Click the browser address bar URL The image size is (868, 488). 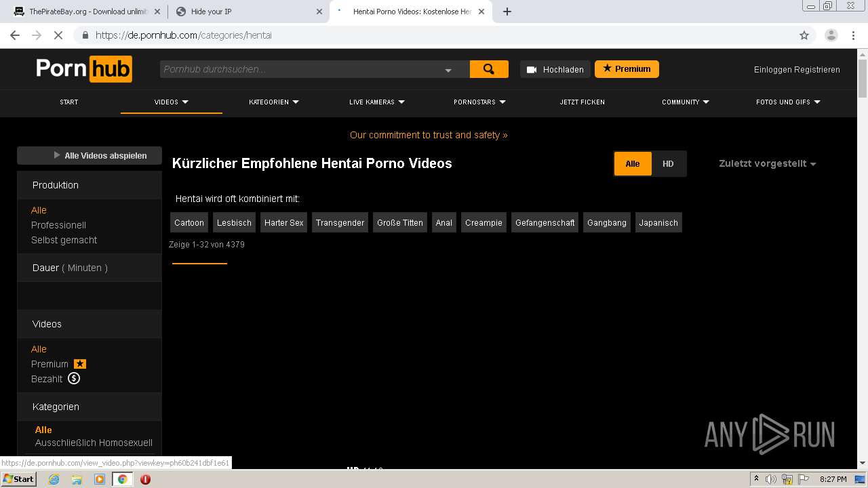click(184, 35)
